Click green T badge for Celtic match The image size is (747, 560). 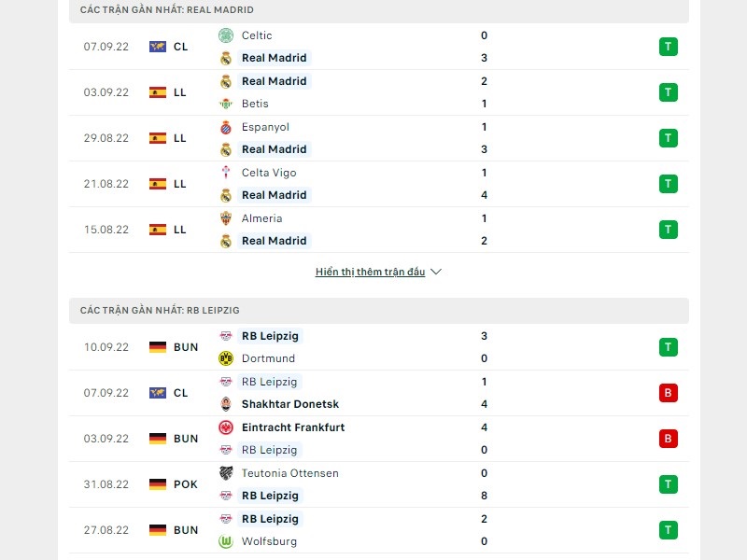[x=668, y=47]
